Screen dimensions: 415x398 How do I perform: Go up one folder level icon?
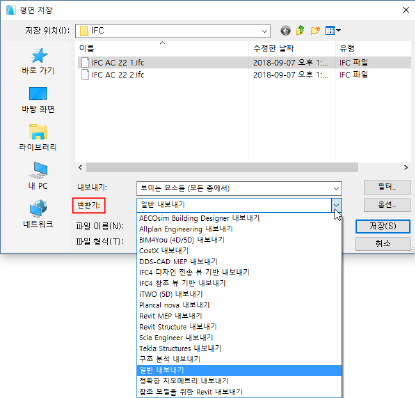point(300,31)
